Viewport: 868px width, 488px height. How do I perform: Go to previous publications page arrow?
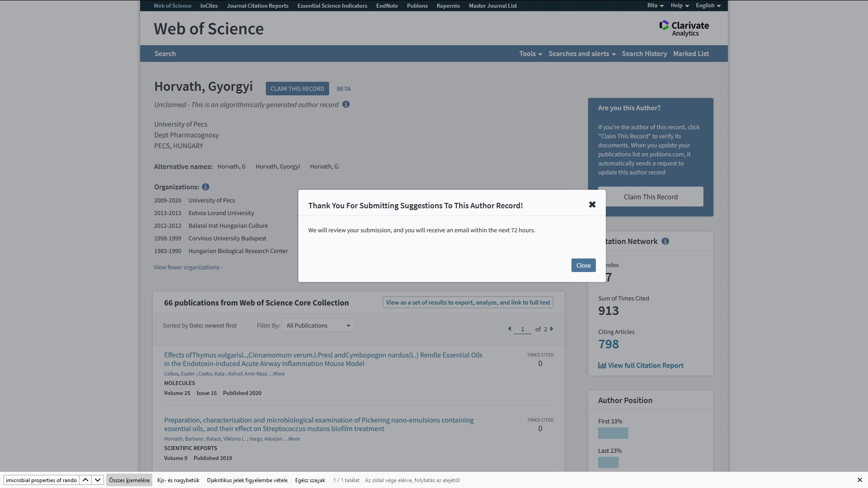509,329
